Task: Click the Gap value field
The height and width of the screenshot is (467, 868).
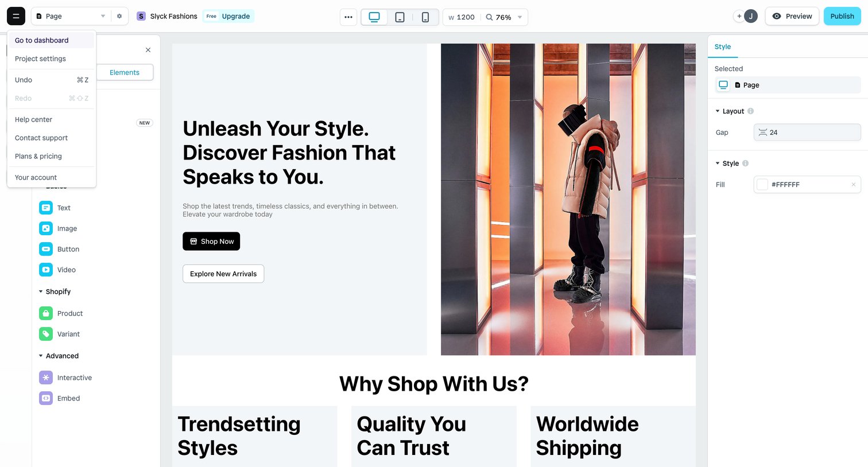Action: tap(807, 133)
